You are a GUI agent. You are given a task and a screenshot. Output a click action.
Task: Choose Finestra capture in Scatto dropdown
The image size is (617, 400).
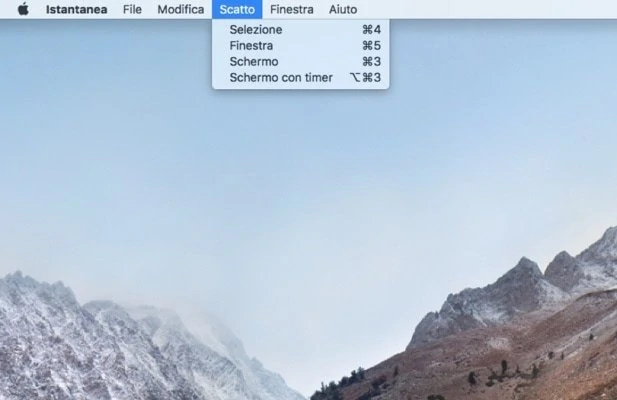click(301, 46)
